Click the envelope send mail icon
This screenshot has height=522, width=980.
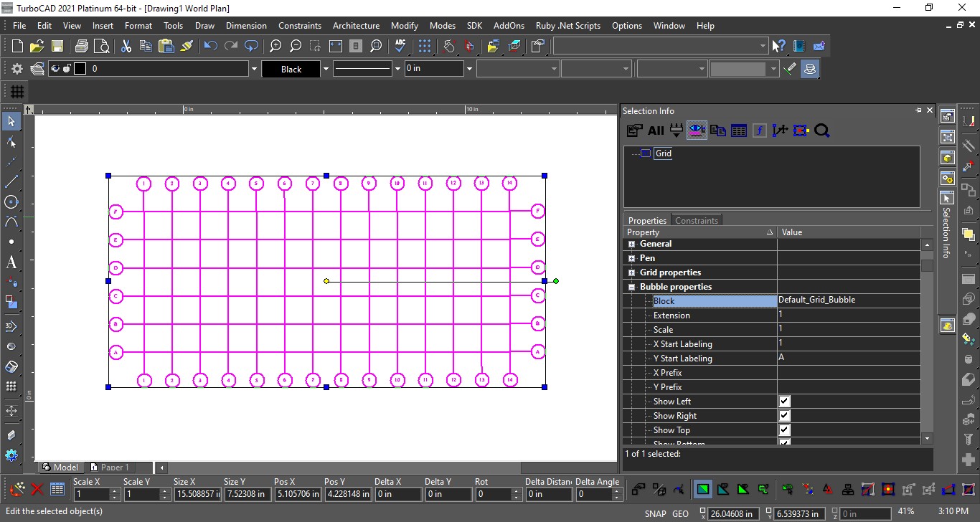coord(819,46)
